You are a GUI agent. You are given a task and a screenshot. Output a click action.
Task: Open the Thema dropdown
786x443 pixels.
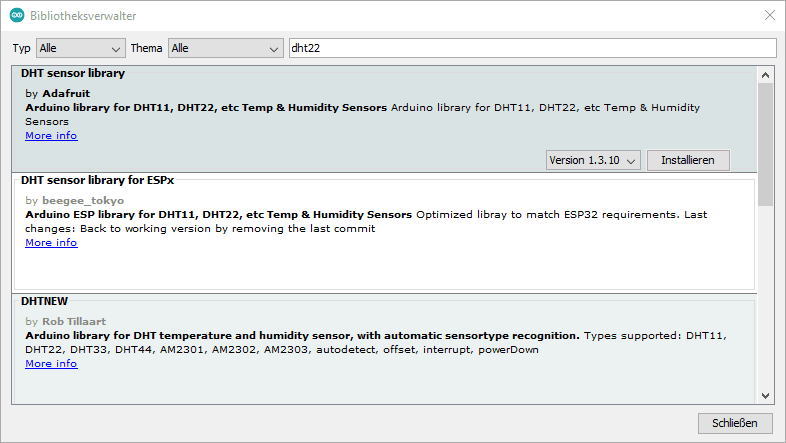tap(226, 48)
